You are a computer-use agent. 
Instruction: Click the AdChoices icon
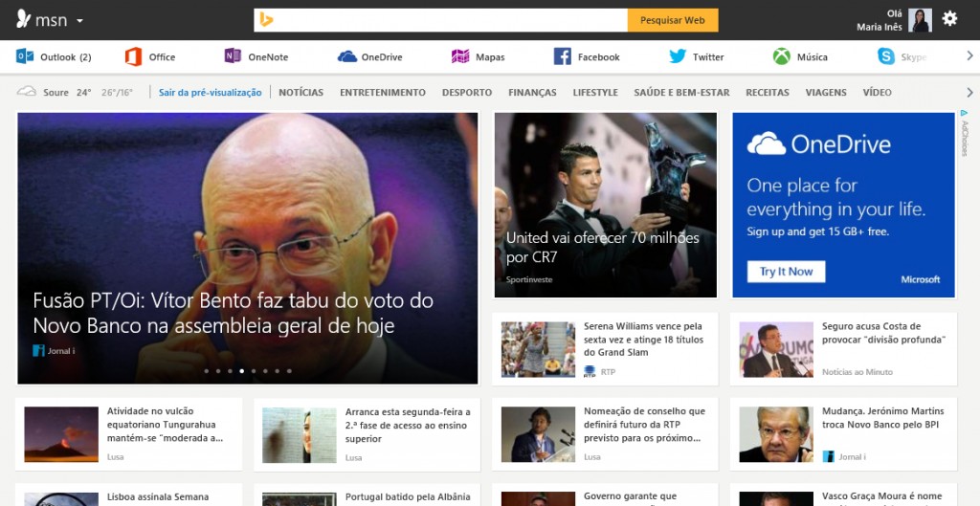click(x=965, y=113)
